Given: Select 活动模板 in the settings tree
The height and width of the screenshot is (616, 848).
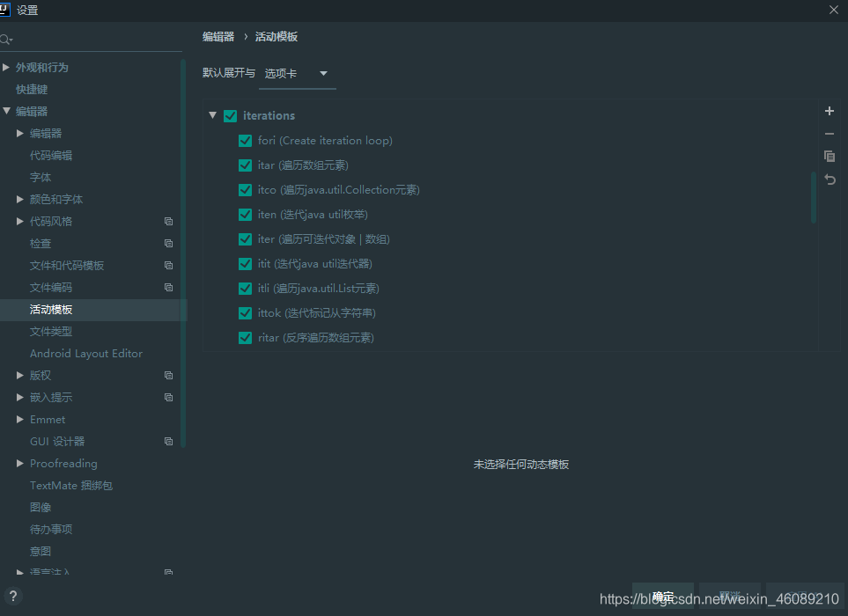Looking at the screenshot, I should click(51, 310).
